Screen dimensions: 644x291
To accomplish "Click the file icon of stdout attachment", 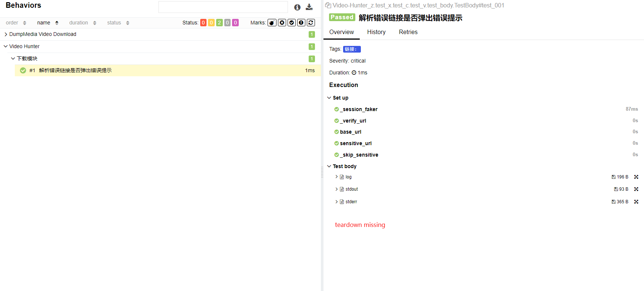I will 342,189.
